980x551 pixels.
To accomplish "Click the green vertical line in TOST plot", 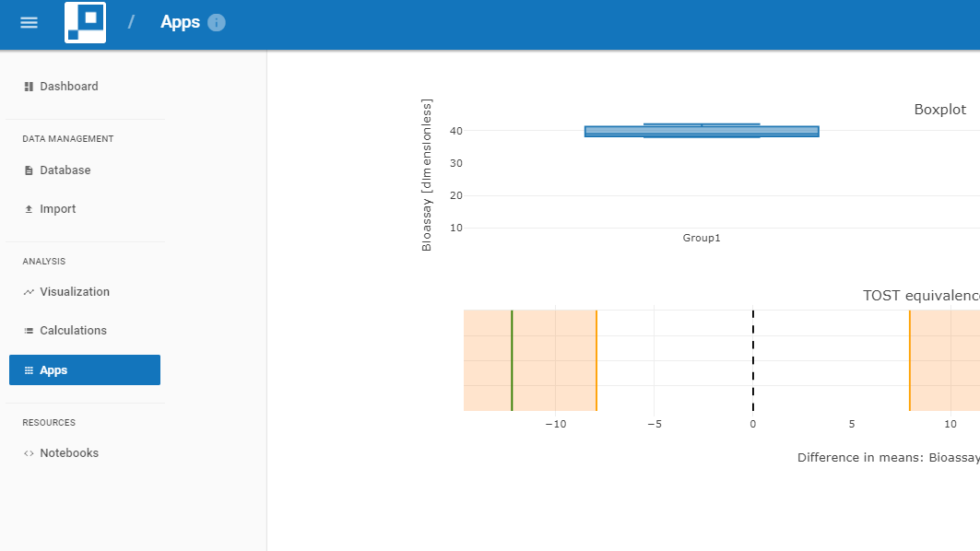I will coord(512,360).
